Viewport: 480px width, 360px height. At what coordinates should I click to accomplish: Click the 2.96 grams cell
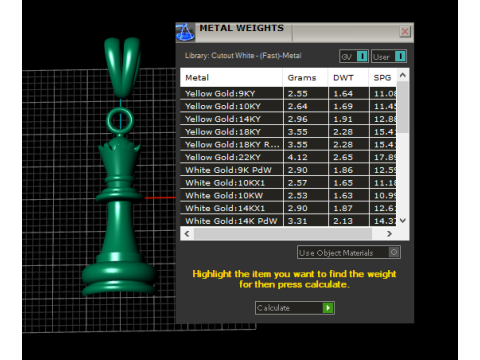pos(306,119)
